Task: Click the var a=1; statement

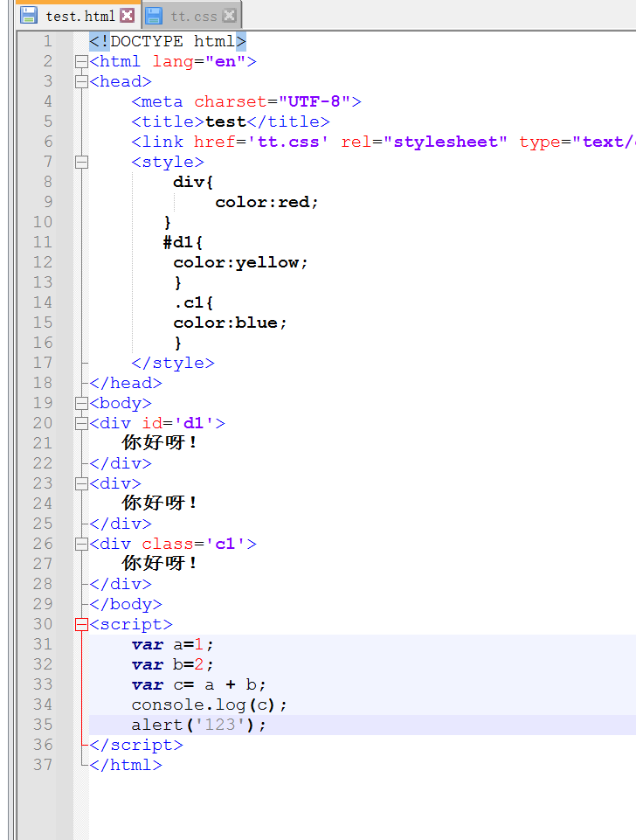Action: coord(172,644)
